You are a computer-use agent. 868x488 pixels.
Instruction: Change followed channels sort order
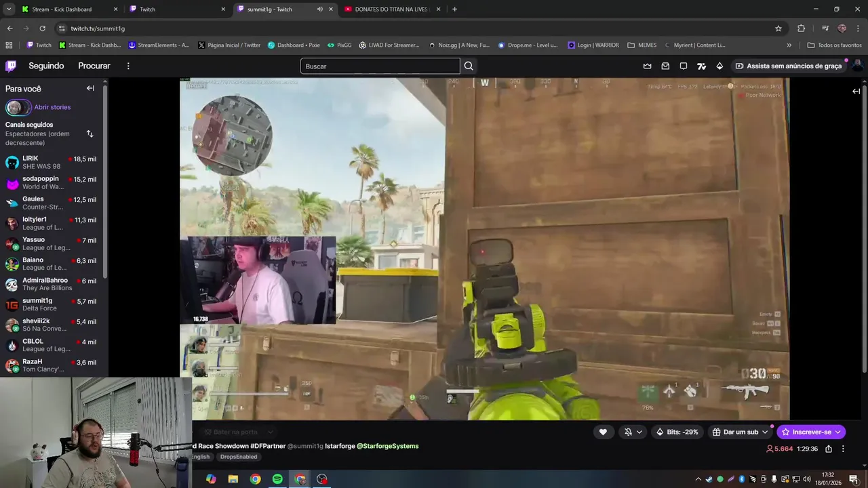click(x=90, y=134)
